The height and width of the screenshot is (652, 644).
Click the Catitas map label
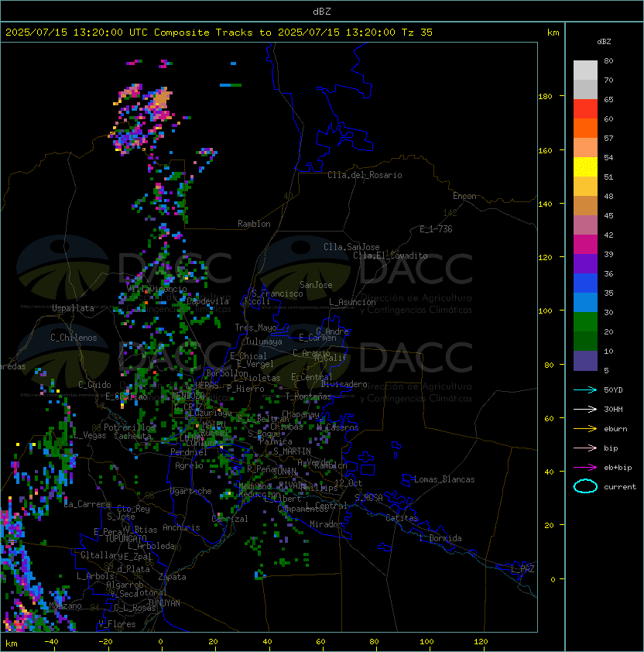[x=402, y=518]
